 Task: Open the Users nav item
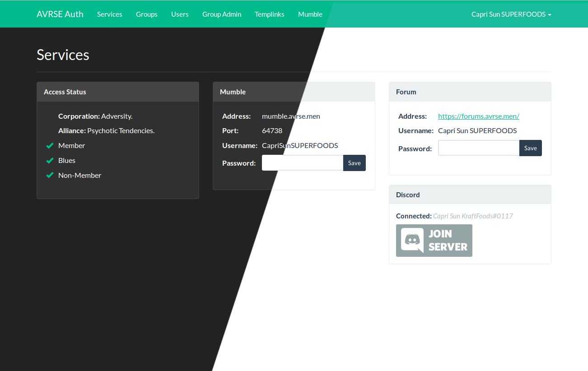(x=180, y=14)
